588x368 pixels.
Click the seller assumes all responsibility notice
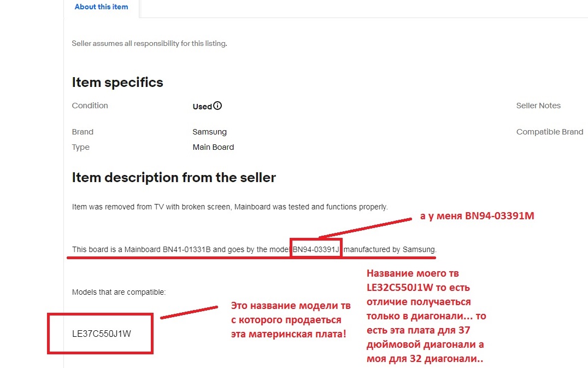pos(149,43)
